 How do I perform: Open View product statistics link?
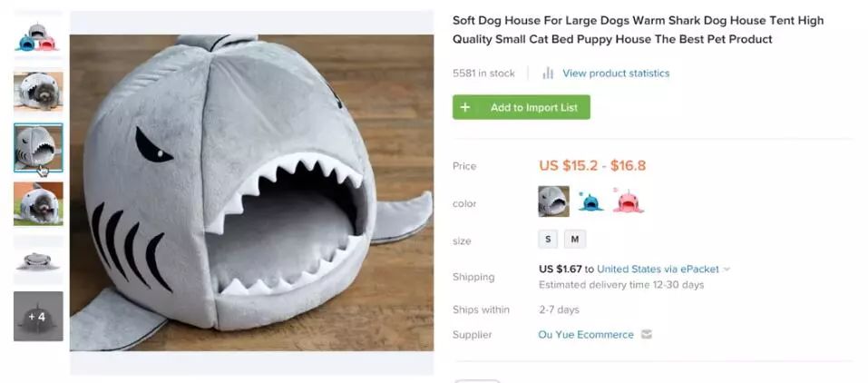point(616,74)
